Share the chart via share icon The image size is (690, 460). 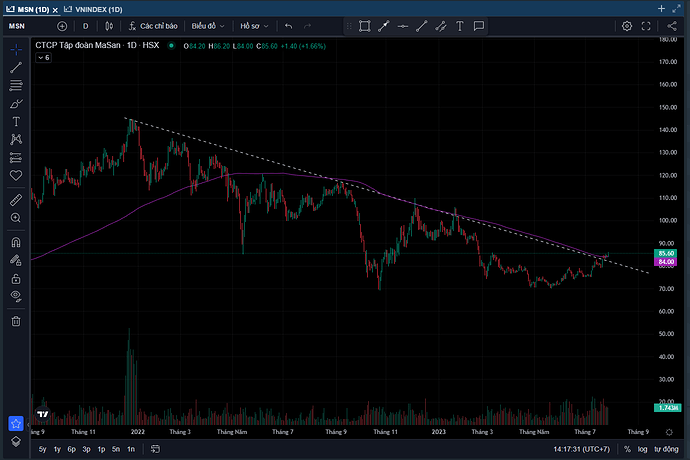672,26
